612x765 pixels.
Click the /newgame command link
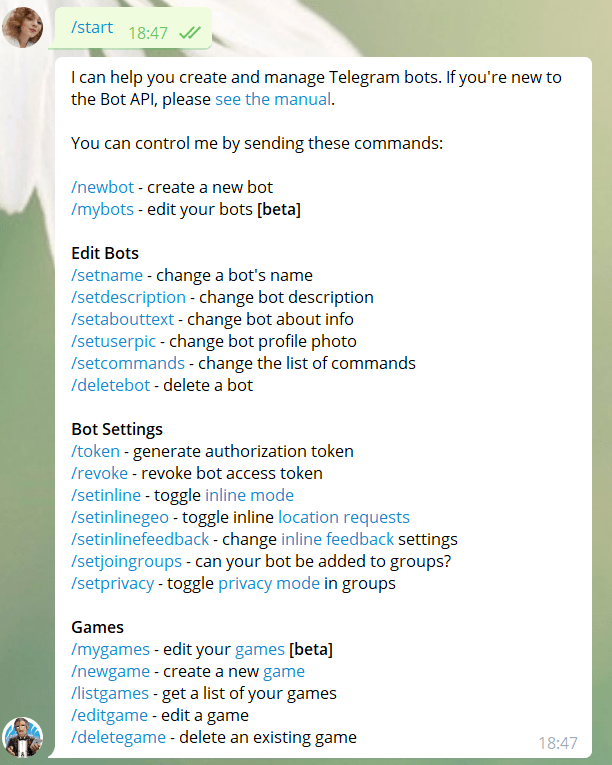(110, 671)
